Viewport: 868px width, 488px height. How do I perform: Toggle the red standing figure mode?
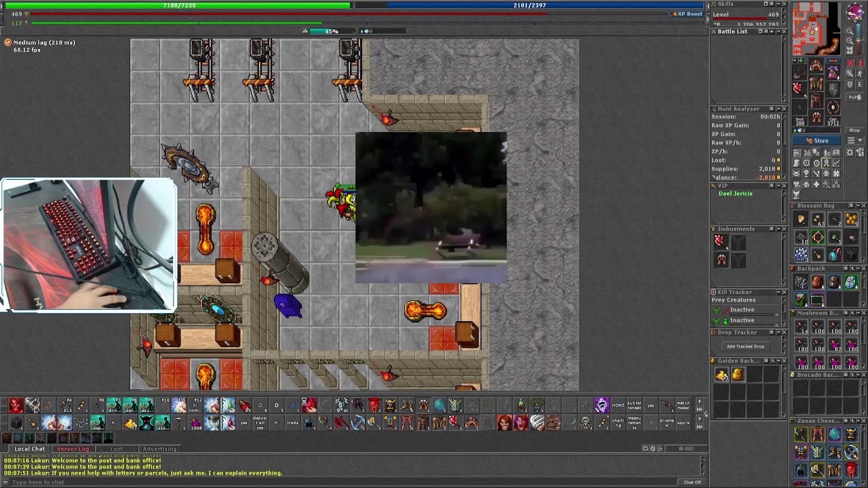point(860,62)
